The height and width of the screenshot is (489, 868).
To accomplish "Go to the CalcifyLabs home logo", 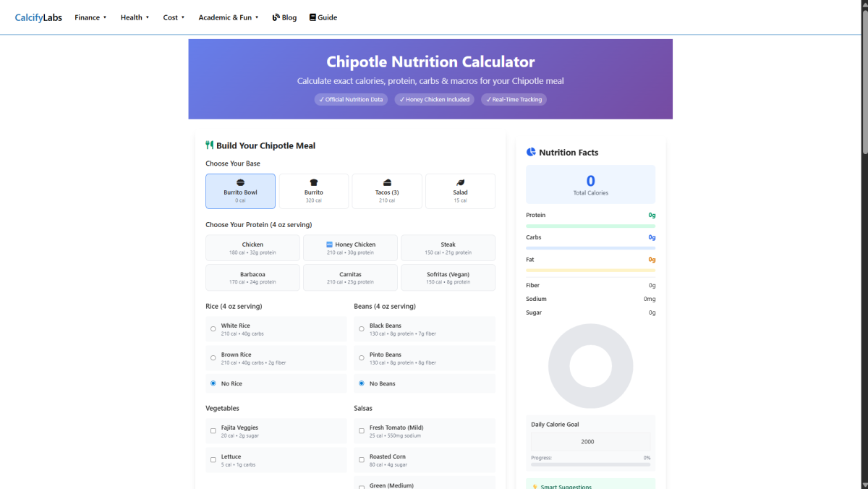I will (38, 17).
